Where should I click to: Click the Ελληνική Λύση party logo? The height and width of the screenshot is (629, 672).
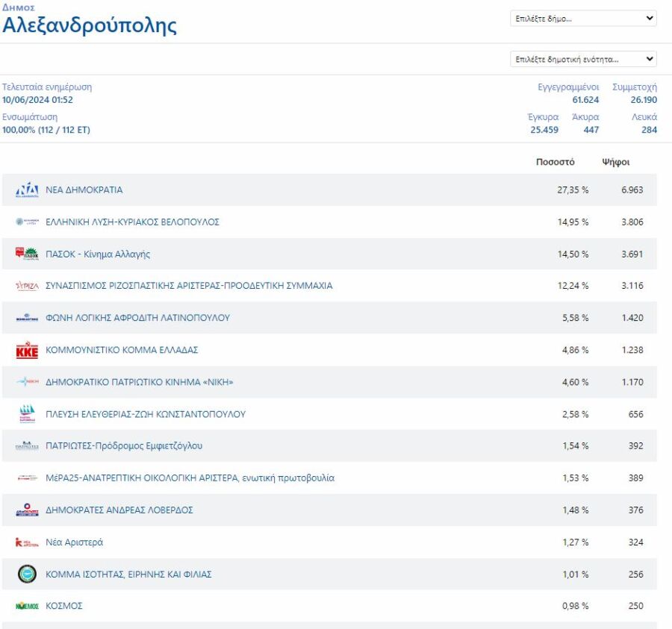[x=27, y=222]
